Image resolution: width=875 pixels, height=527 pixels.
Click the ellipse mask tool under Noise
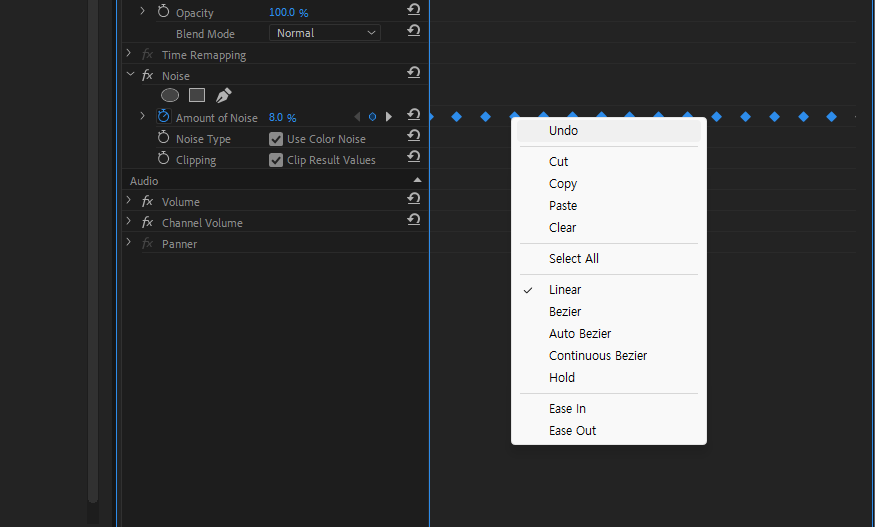coord(170,96)
